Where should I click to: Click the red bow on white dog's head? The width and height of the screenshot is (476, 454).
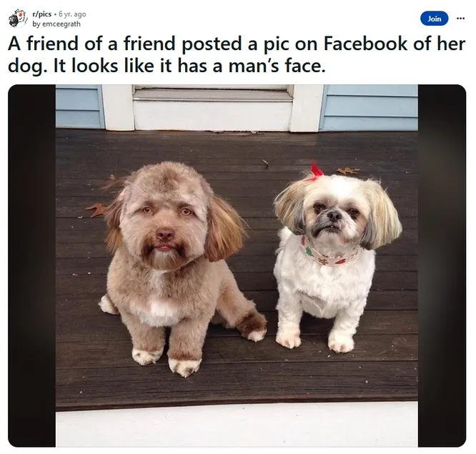pyautogui.click(x=316, y=171)
